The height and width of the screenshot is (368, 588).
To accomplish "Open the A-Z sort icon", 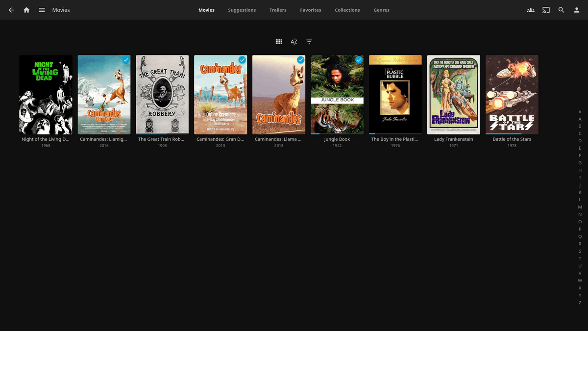I will (294, 42).
